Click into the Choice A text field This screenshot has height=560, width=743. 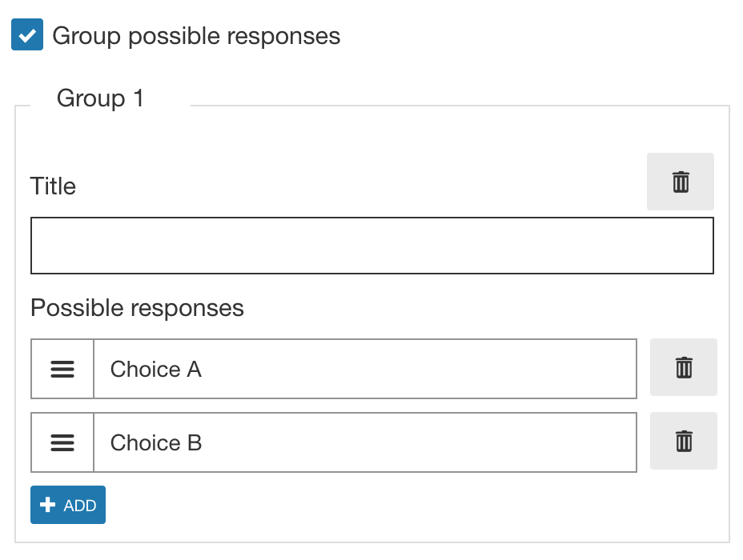(x=365, y=370)
